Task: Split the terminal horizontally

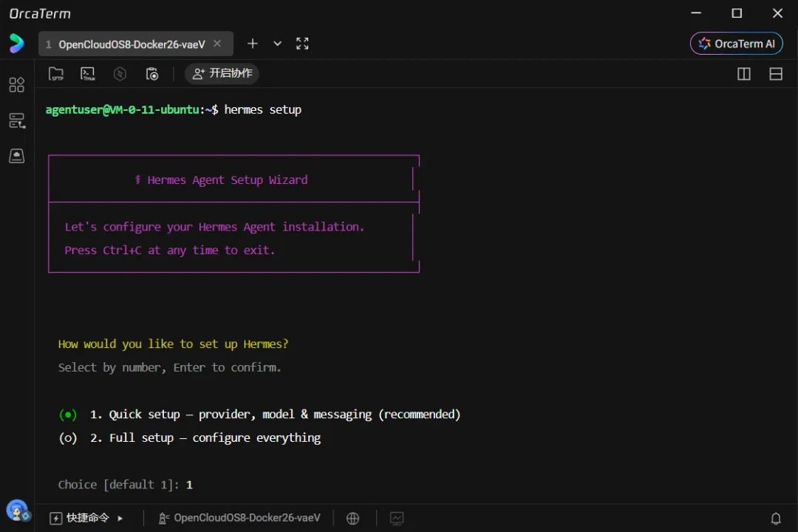Action: [x=776, y=74]
